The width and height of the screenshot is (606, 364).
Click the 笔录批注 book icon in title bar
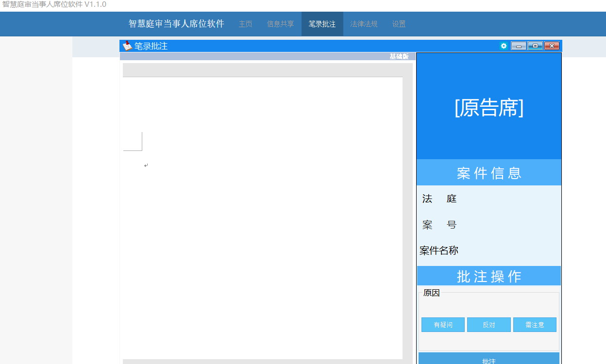127,46
